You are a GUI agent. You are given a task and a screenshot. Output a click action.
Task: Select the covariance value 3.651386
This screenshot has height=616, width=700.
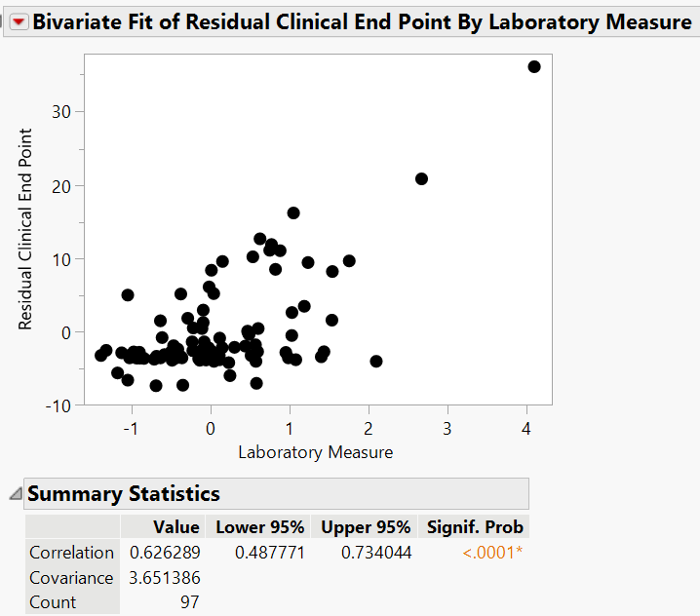coord(165,578)
